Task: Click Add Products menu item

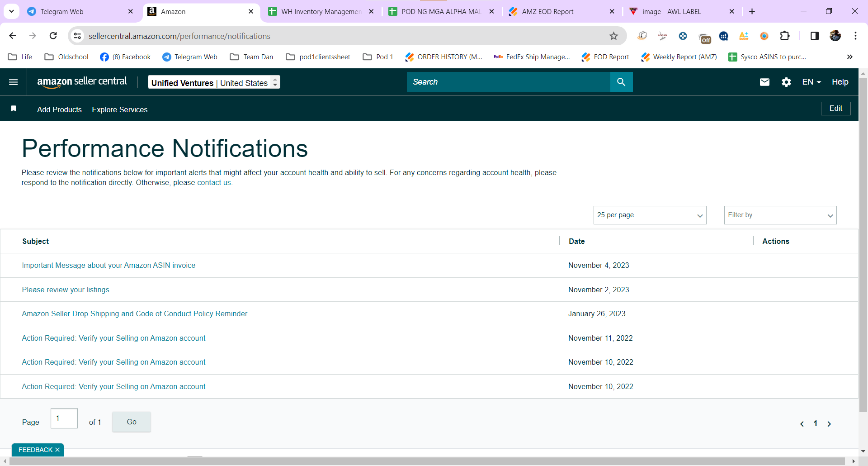Action: coord(60,109)
